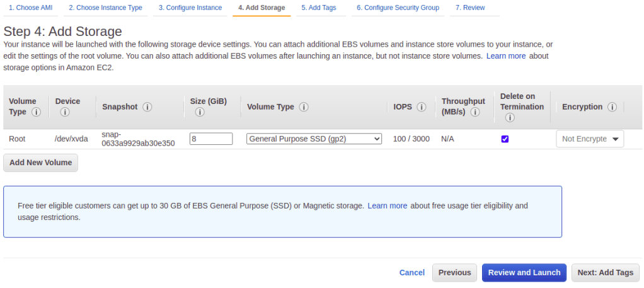
Task: Uncheck the Delete on Termination checkbox
Action: tap(505, 139)
